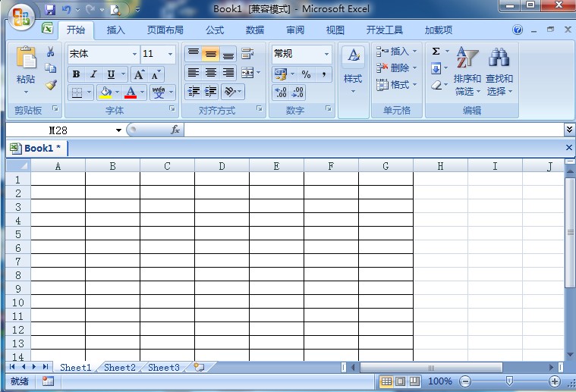Click the wrap text icon
The width and height of the screenshot is (576, 392).
click(247, 54)
